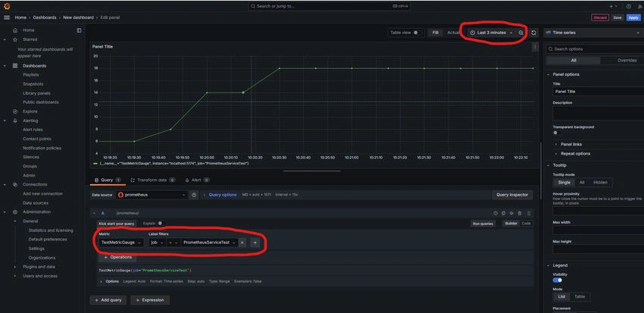Turn off legend Visibility switch
The image size is (644, 313).
pyautogui.click(x=558, y=280)
